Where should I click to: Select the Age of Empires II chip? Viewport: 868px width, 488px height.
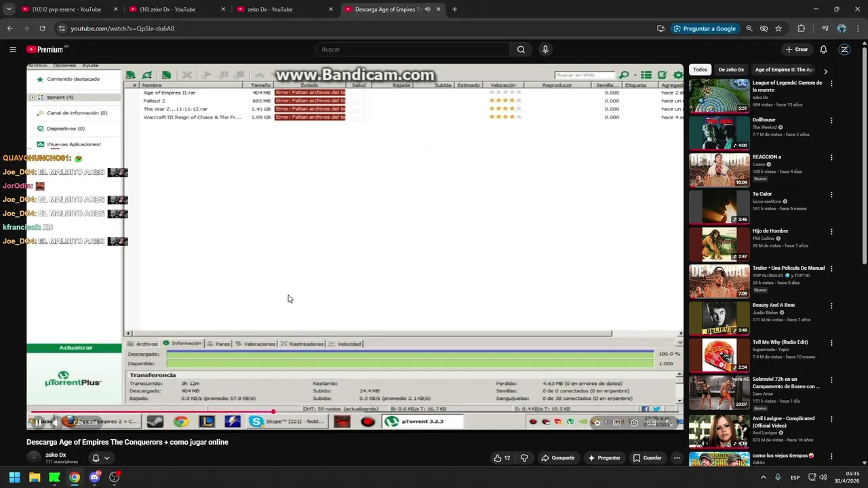[x=785, y=70]
